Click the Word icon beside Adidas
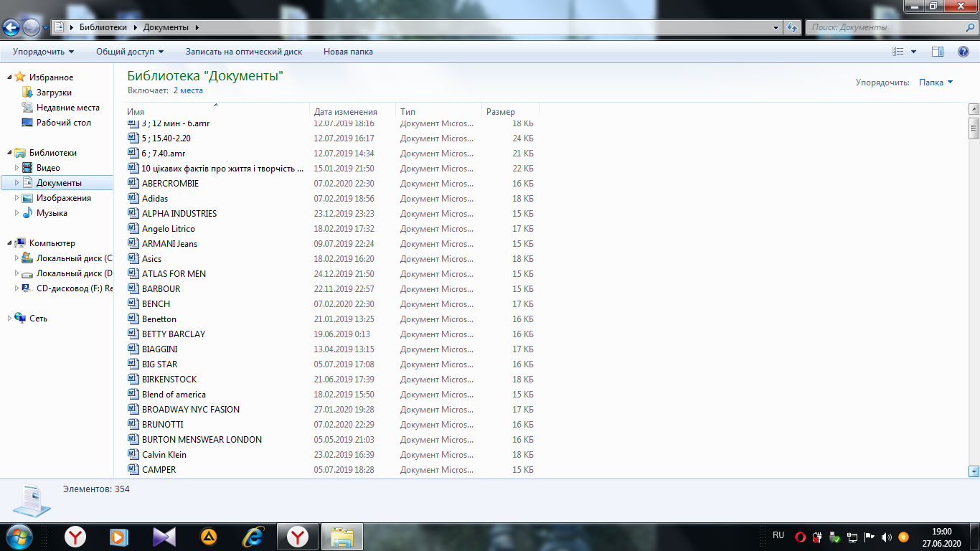This screenshot has height=551, width=980. [133, 198]
